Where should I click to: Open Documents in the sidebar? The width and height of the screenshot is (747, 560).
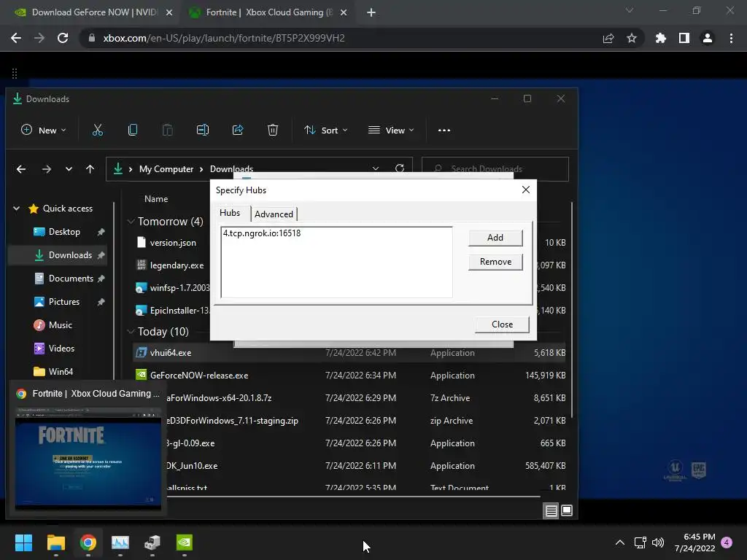coord(71,279)
